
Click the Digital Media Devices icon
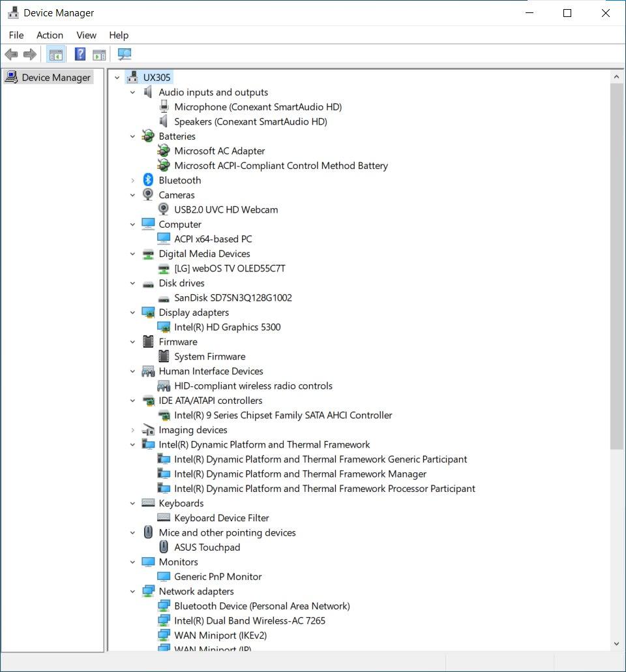(x=148, y=254)
